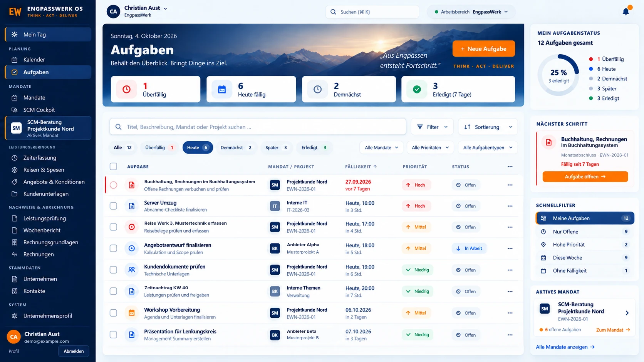This screenshot has height=362, width=644.
Task: Open the notifications bell
Action: [x=626, y=12]
